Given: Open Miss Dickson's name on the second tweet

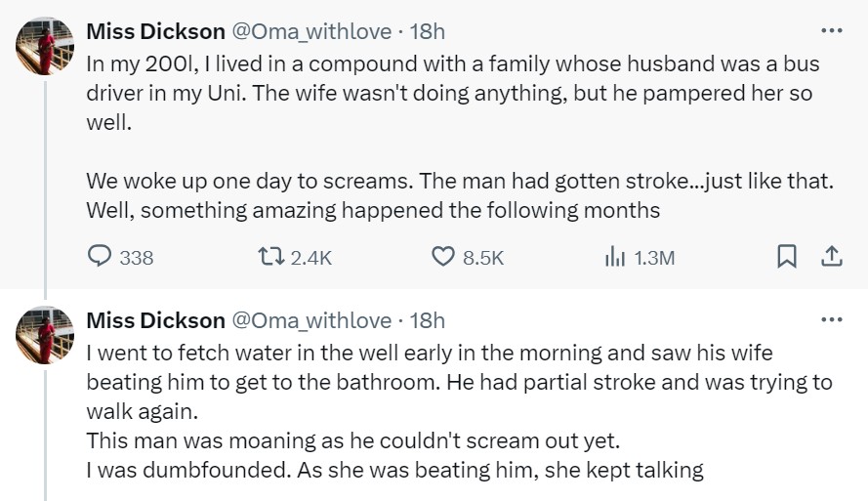Looking at the screenshot, I should [155, 320].
